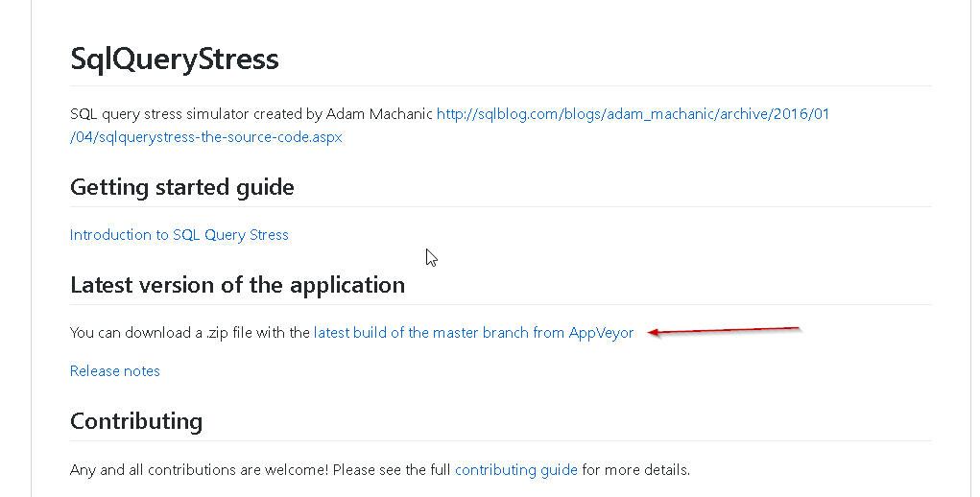980x497 pixels.
Task: Open the sqlblog.com source code link
Action: tap(632, 114)
